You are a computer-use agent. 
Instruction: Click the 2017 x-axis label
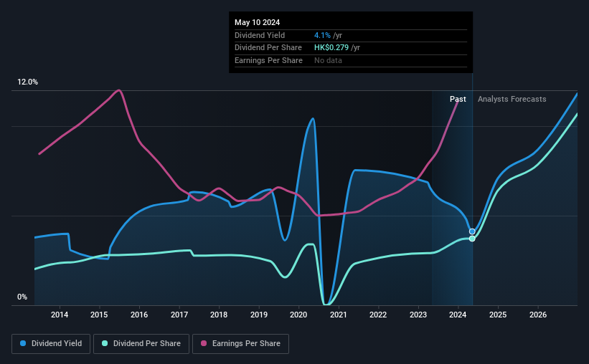[x=179, y=315]
